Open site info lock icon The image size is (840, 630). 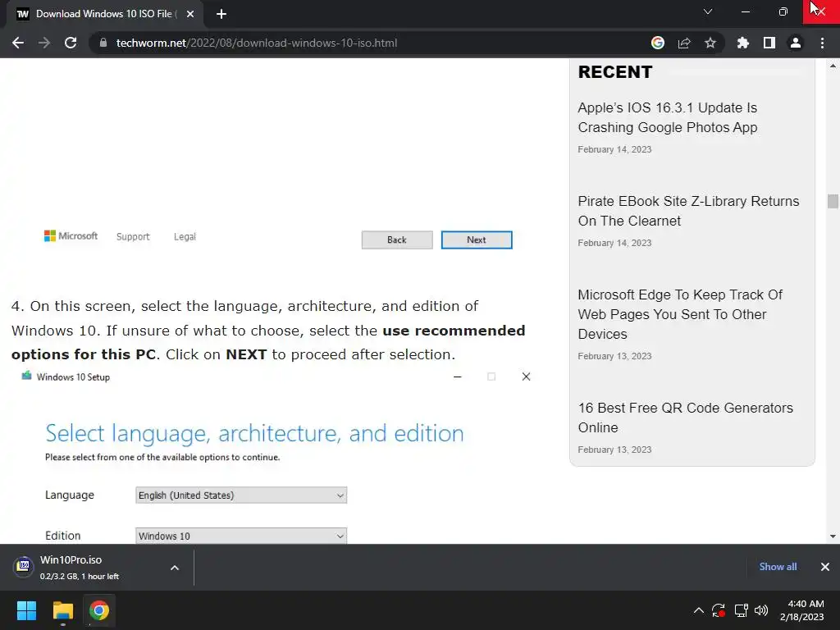coord(103,43)
